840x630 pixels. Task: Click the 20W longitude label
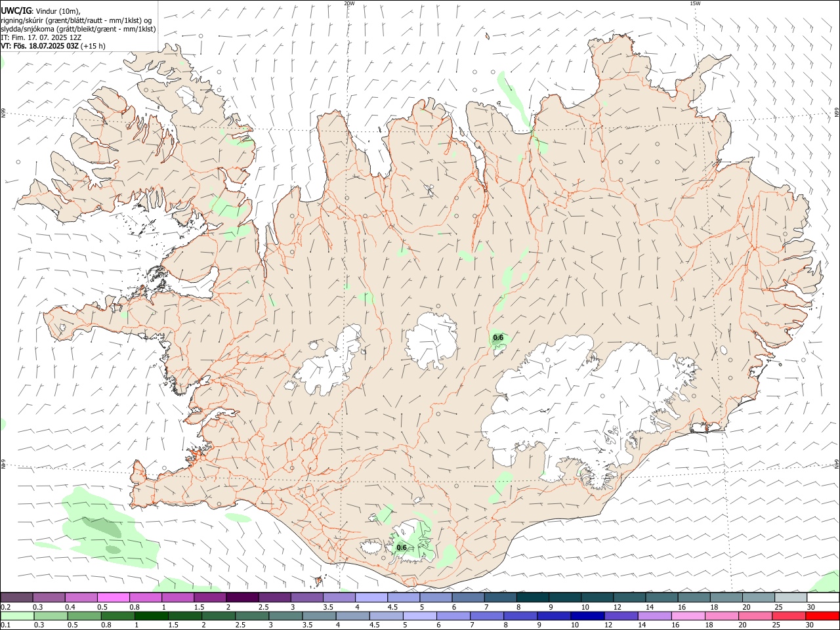(x=349, y=3)
